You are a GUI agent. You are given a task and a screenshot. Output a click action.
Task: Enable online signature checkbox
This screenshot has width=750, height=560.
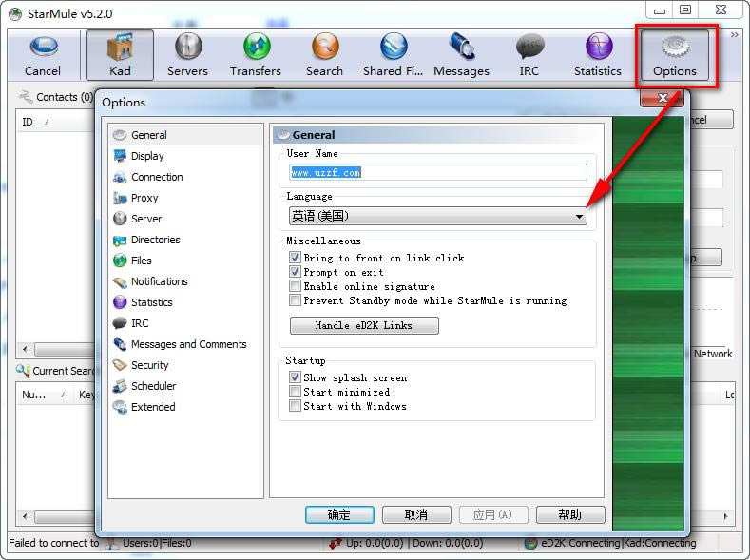pyautogui.click(x=295, y=286)
